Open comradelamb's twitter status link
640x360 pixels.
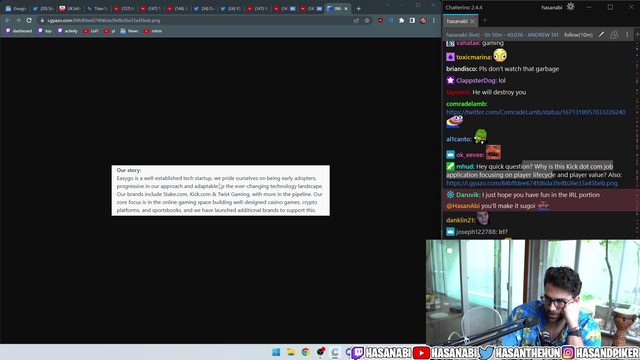(536, 112)
